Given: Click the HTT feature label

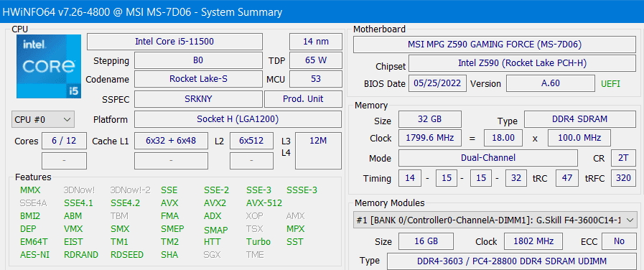Looking at the screenshot, I should tap(212, 242).
